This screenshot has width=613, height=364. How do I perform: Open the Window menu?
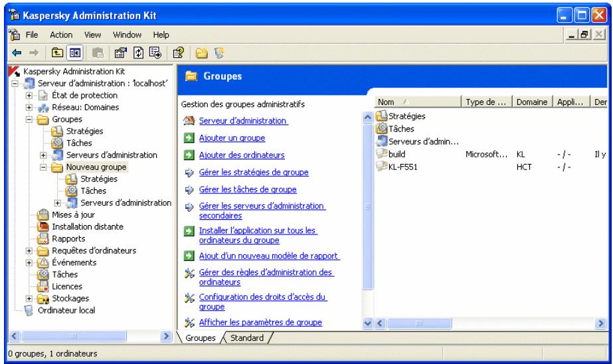pyautogui.click(x=127, y=35)
